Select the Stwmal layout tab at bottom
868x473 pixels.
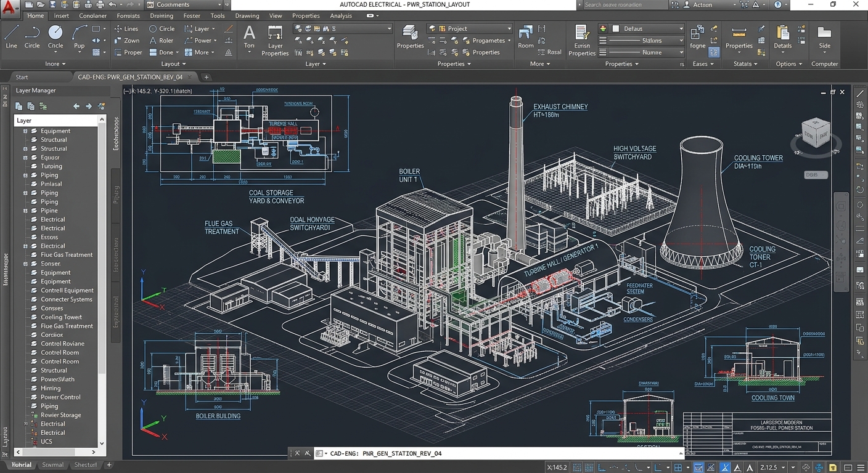pyautogui.click(x=52, y=465)
